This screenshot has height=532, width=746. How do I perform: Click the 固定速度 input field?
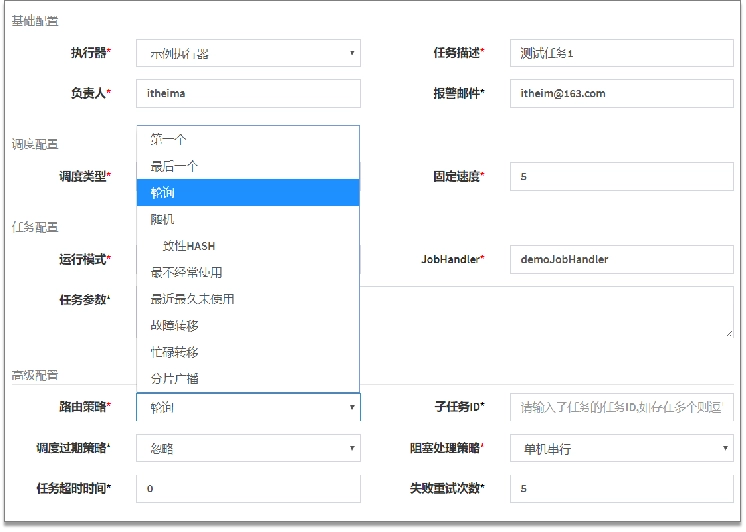(621, 177)
